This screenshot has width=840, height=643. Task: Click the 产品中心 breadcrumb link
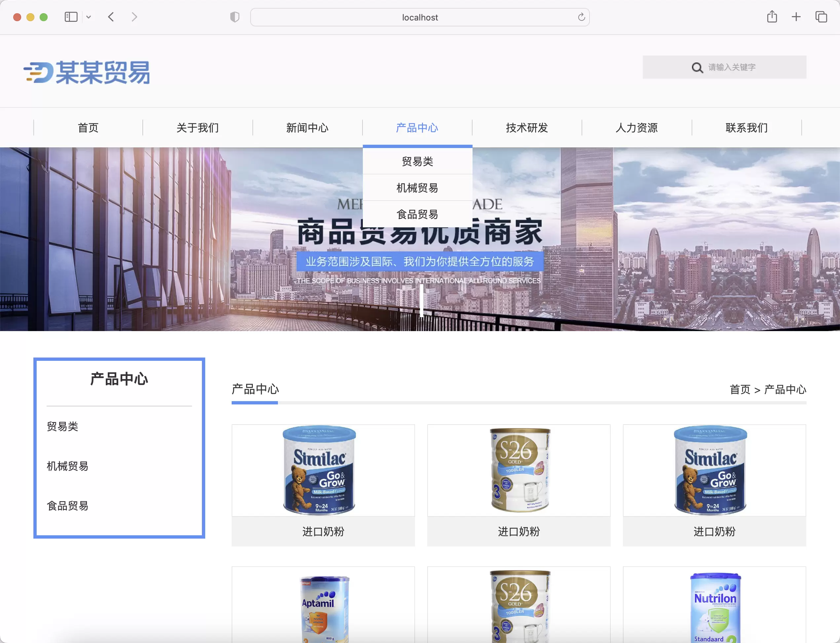tap(785, 389)
